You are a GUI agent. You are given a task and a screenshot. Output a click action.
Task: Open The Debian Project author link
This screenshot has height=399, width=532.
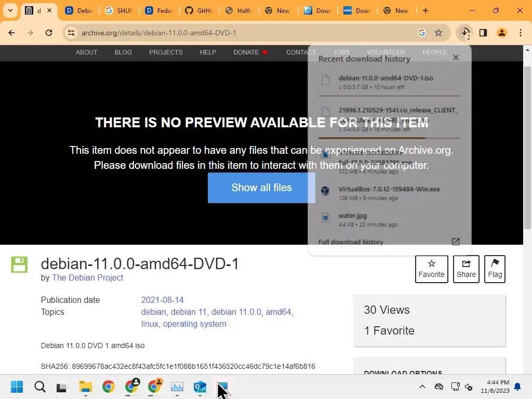point(87,277)
